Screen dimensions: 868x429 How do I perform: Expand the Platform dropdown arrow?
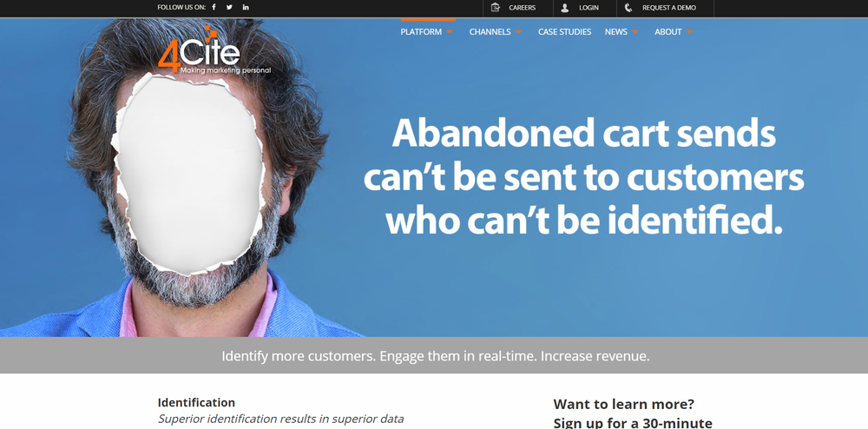[450, 32]
